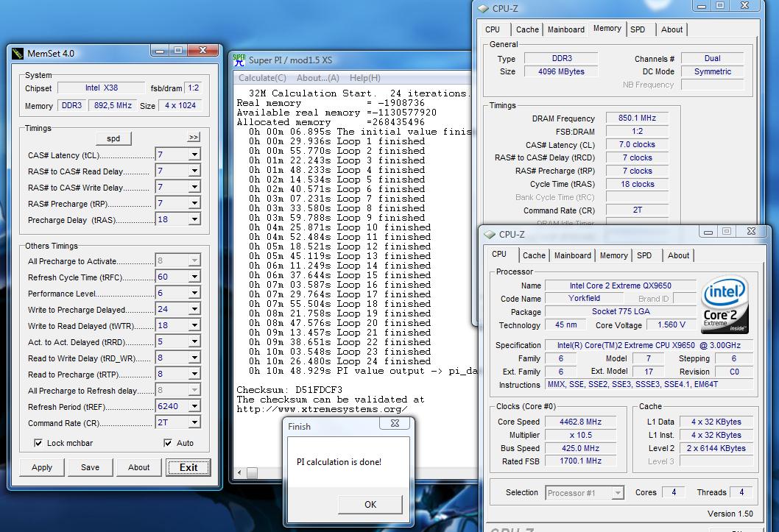Switch to Cache tab in lower CPU-Z
Viewport: 779px width, 532px height.
534,255
